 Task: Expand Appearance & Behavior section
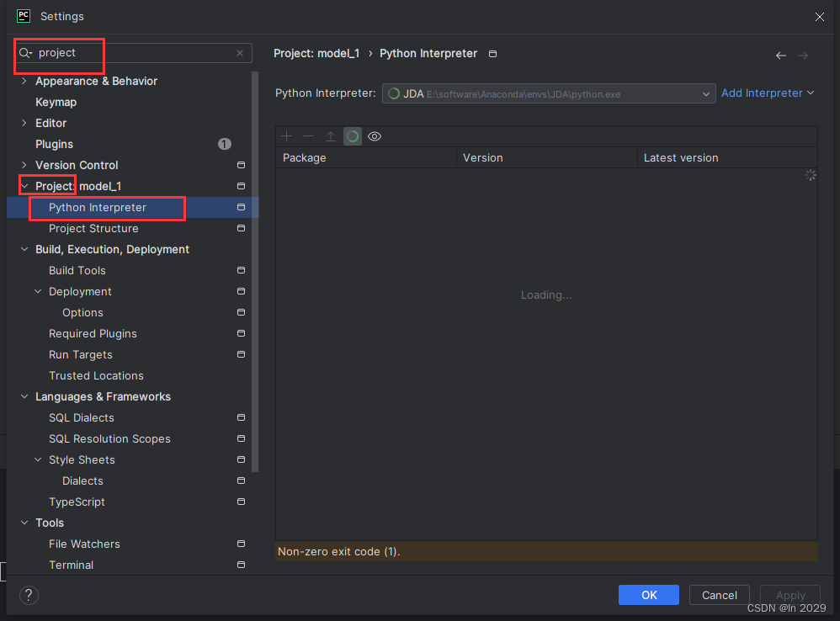(x=24, y=81)
